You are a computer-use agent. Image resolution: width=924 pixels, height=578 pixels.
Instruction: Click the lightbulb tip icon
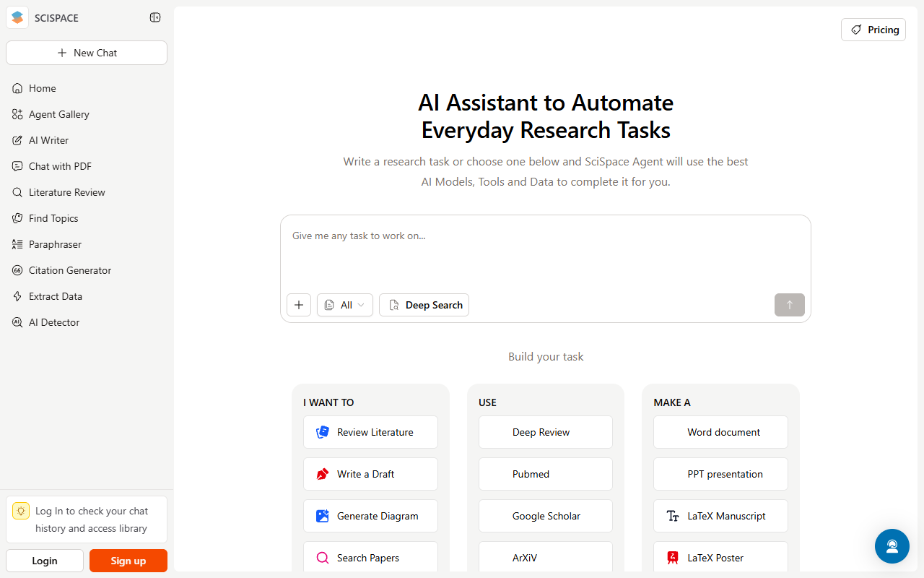[x=21, y=511]
